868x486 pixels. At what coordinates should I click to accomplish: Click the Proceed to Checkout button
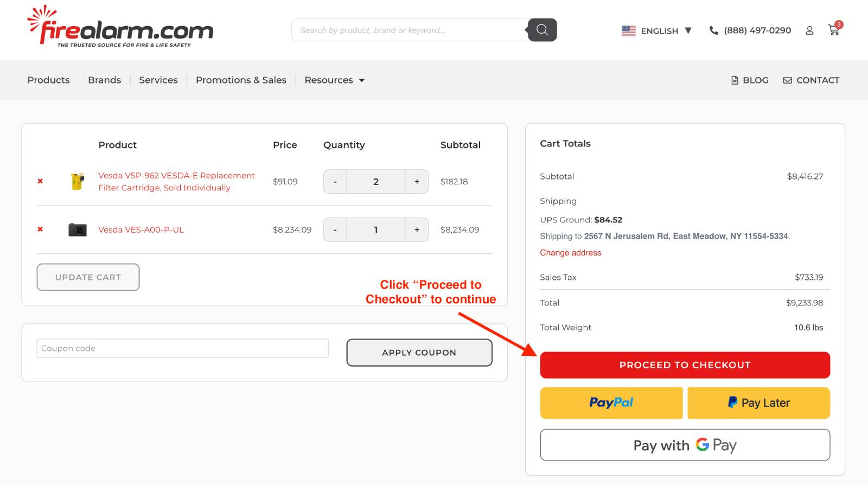(685, 365)
